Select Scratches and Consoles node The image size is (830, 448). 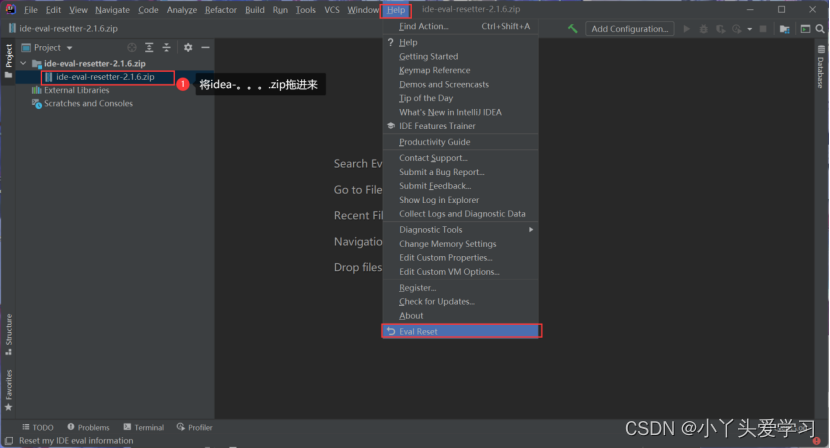tap(88, 103)
